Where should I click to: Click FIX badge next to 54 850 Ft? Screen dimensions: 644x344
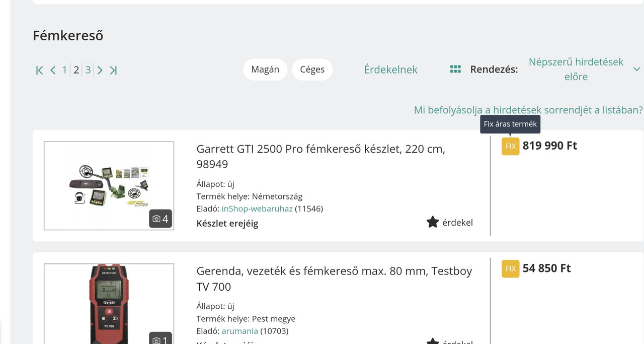click(511, 268)
